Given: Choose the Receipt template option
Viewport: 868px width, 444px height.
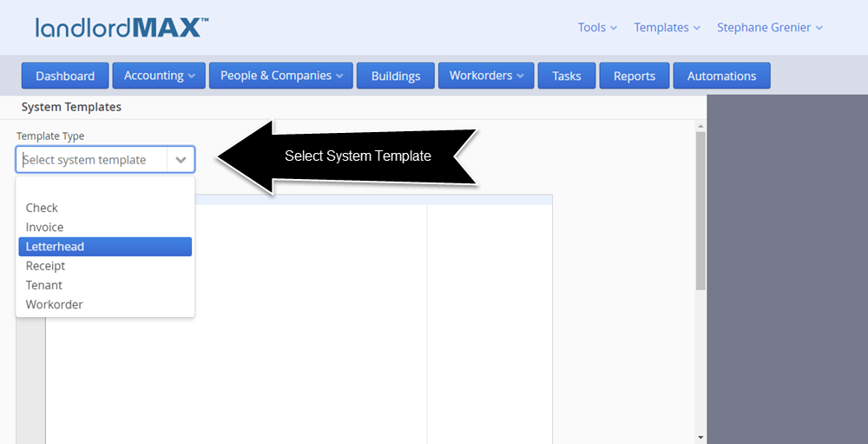Looking at the screenshot, I should tap(105, 266).
